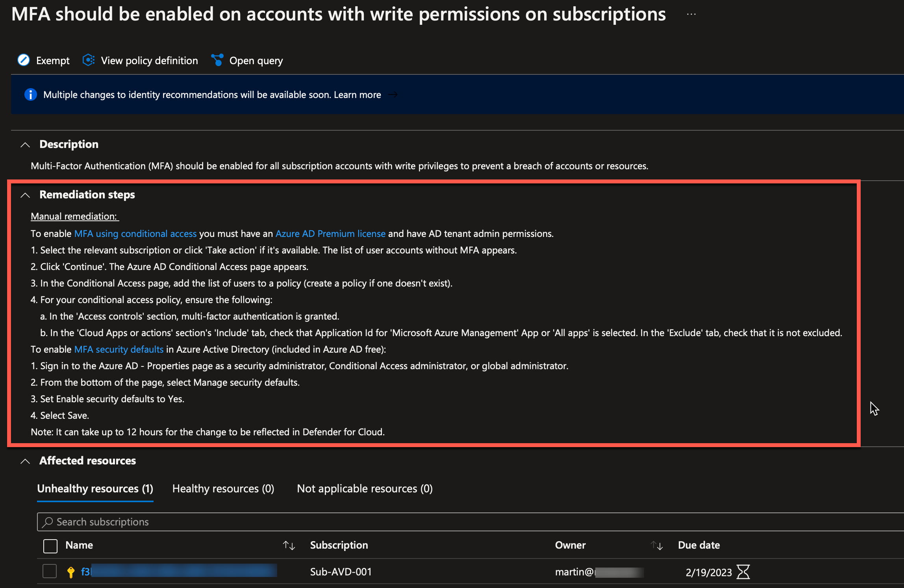This screenshot has width=904, height=588.
Task: Open the MFA security defaults link
Action: [x=119, y=349]
